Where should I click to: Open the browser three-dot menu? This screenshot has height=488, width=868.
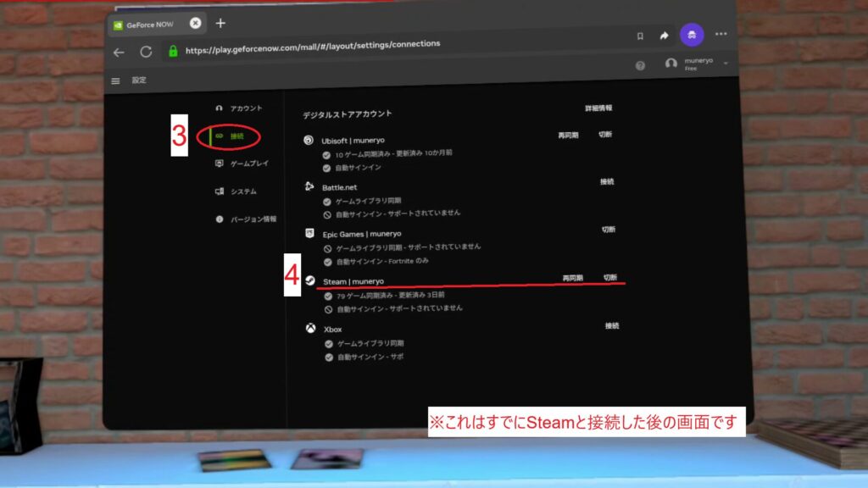click(x=721, y=34)
